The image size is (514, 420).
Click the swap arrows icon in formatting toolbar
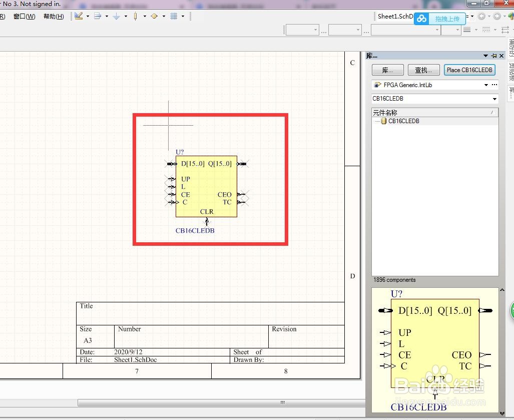[505, 30]
